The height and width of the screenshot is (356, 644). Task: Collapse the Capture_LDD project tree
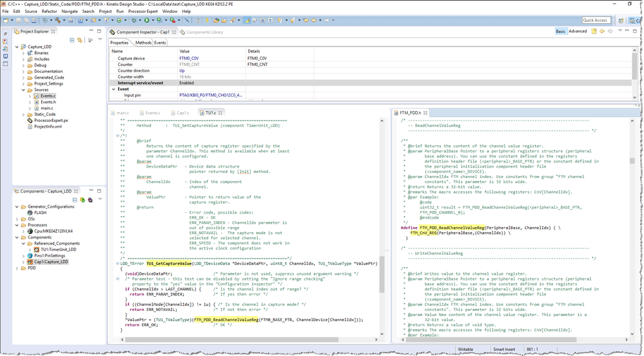[x=17, y=47]
